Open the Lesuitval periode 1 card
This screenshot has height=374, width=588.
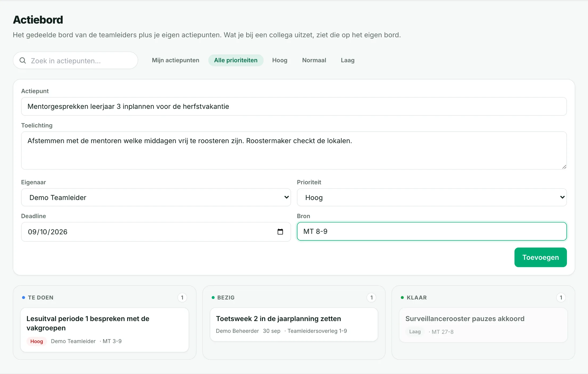[x=105, y=330]
